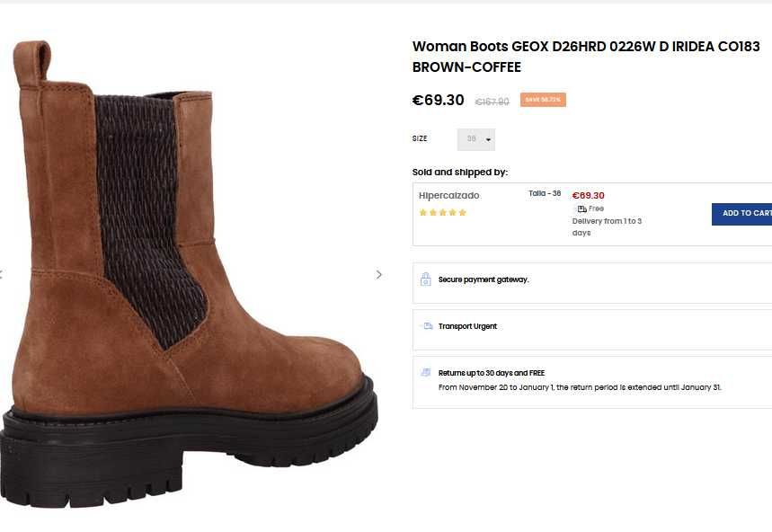Click the free delivery truck icon
Image resolution: width=772 pixels, height=532 pixels.
click(x=581, y=208)
